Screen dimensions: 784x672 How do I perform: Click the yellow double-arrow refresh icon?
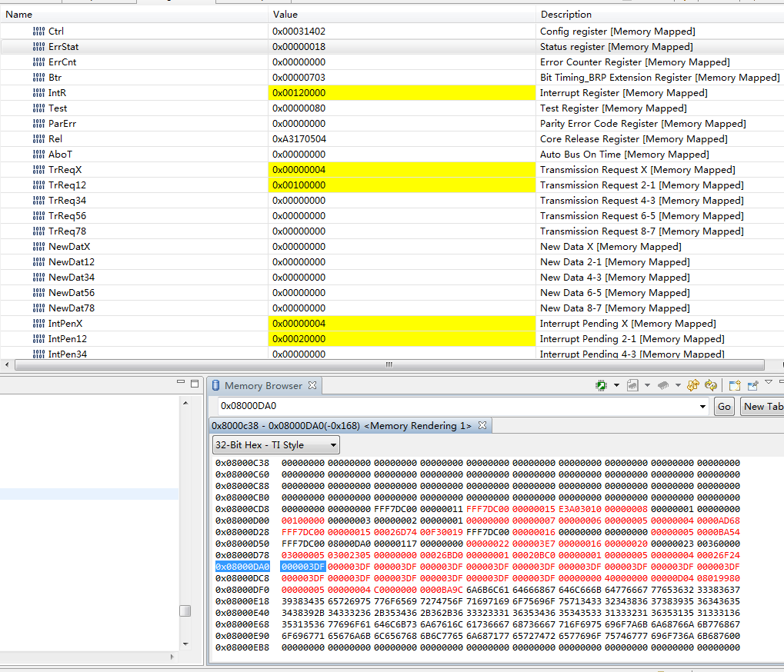pos(693,385)
